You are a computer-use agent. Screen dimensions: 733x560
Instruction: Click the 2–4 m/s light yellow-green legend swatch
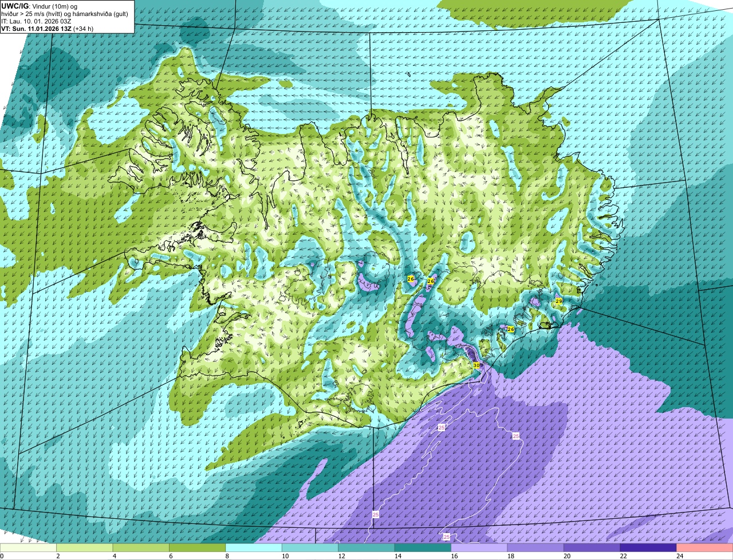pyautogui.click(x=85, y=547)
